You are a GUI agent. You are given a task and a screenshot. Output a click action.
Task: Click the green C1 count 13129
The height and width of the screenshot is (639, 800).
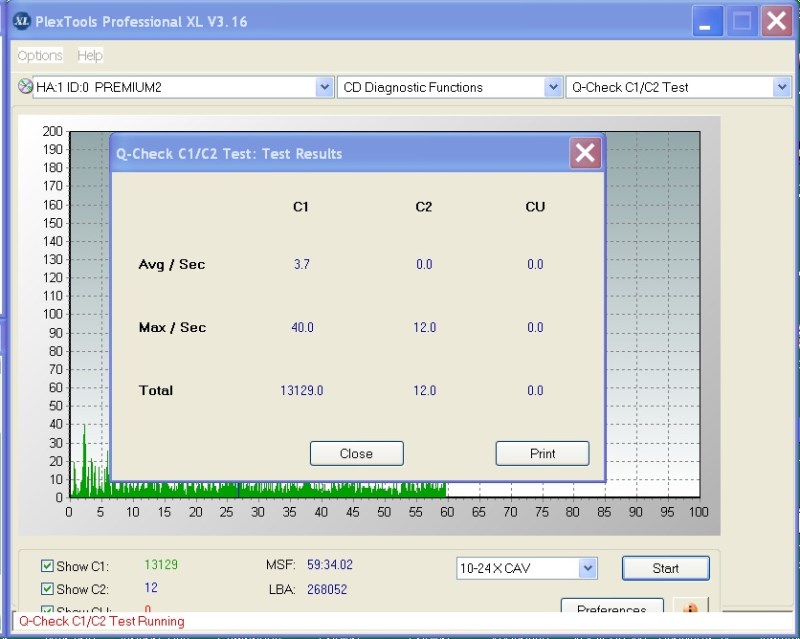[161, 564]
